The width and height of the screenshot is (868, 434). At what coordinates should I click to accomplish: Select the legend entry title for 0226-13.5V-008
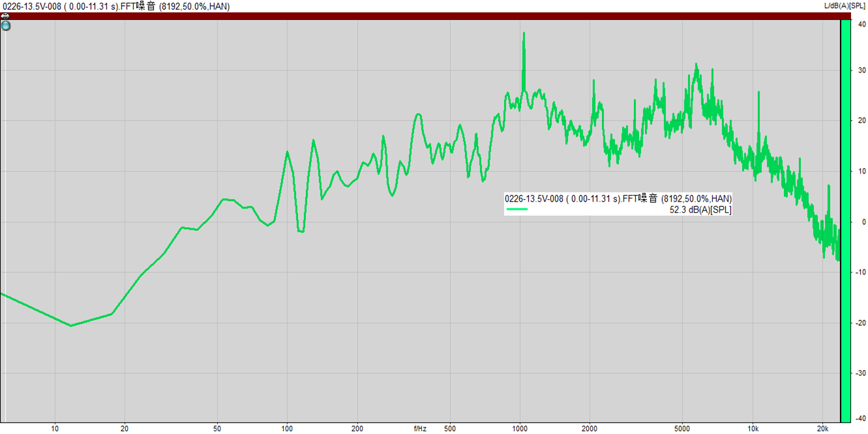click(618, 198)
